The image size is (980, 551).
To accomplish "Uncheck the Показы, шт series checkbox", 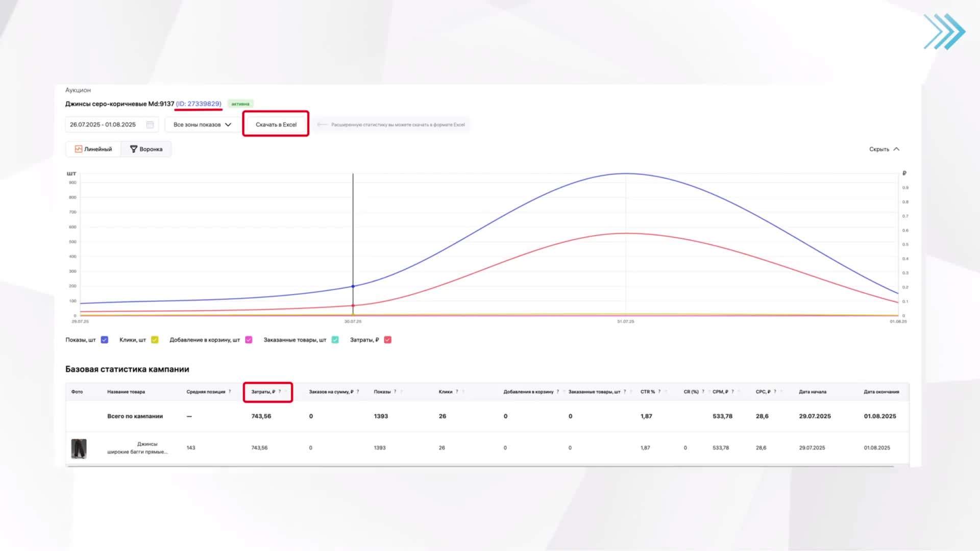I will point(105,340).
